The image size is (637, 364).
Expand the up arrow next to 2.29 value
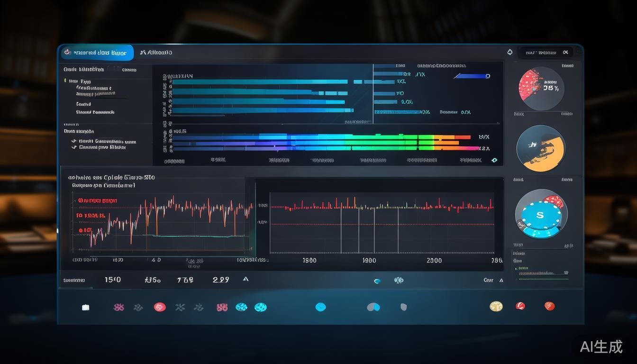click(x=246, y=280)
